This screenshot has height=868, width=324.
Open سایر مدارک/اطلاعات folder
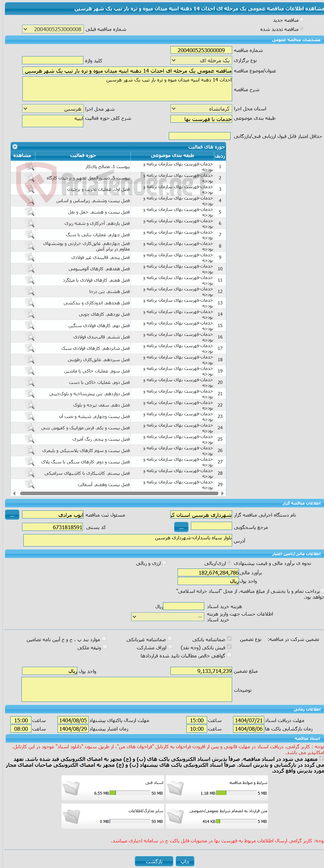tap(71, 816)
